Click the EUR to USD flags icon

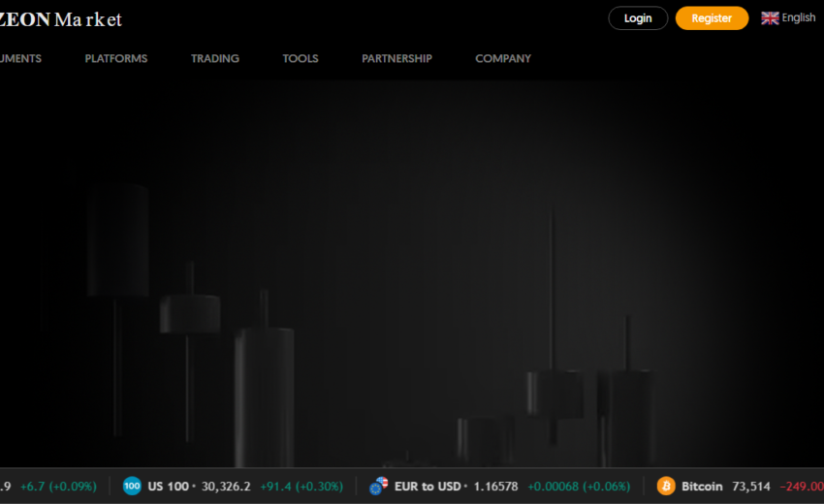[x=378, y=487]
